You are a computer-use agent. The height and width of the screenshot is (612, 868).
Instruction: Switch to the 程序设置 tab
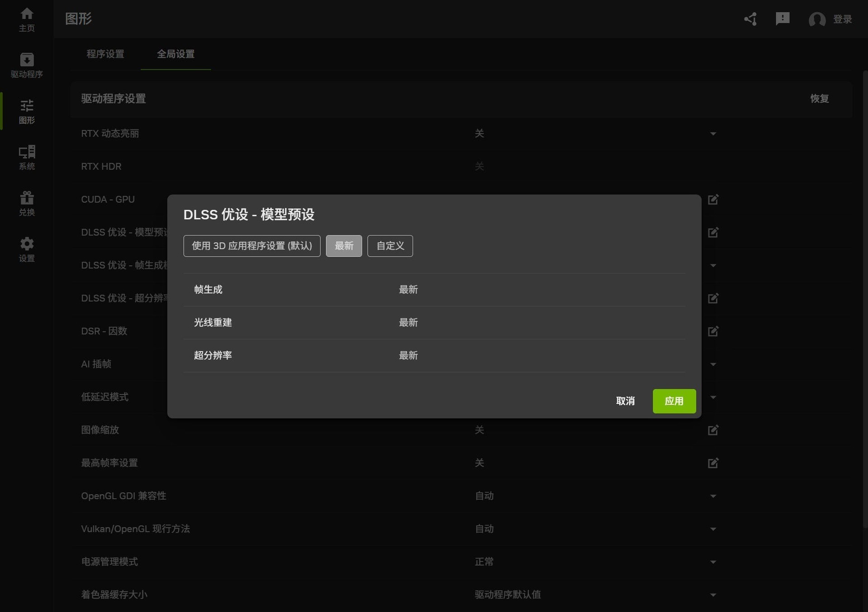(x=105, y=54)
